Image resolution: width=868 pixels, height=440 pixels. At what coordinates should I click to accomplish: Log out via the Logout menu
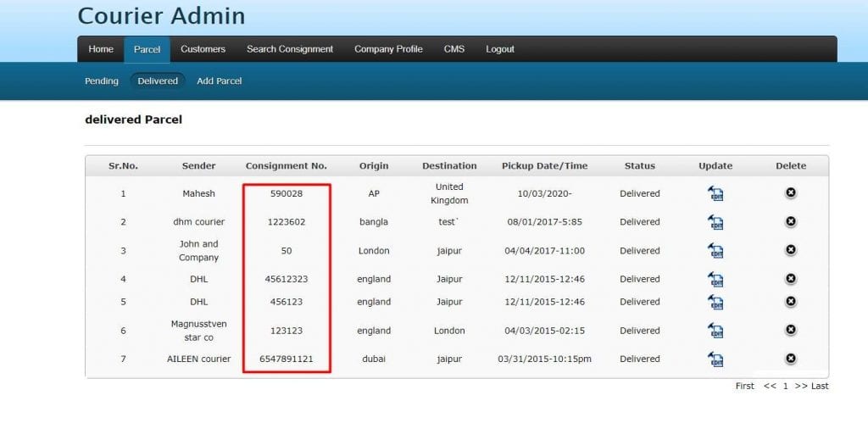(500, 49)
